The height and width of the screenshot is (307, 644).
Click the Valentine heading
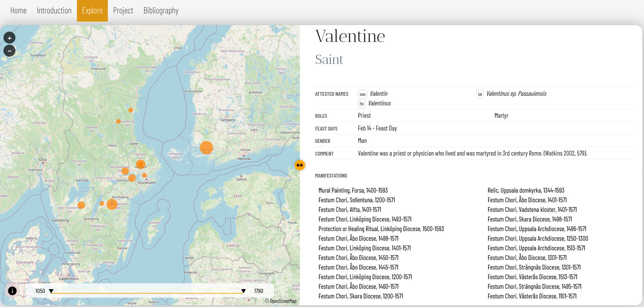click(350, 36)
